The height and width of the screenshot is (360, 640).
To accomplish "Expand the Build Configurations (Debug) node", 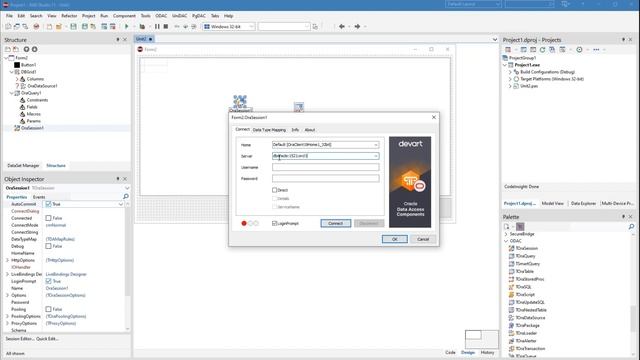I will pos(510,72).
